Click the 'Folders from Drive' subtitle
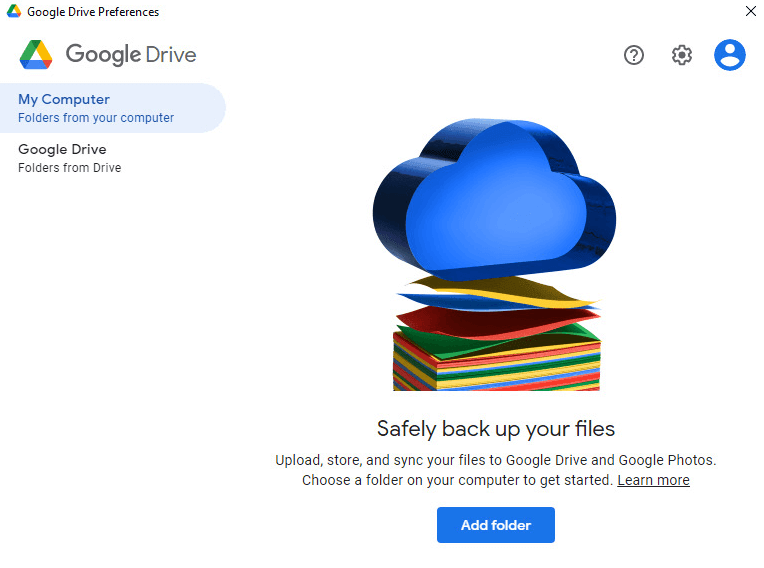 (70, 168)
